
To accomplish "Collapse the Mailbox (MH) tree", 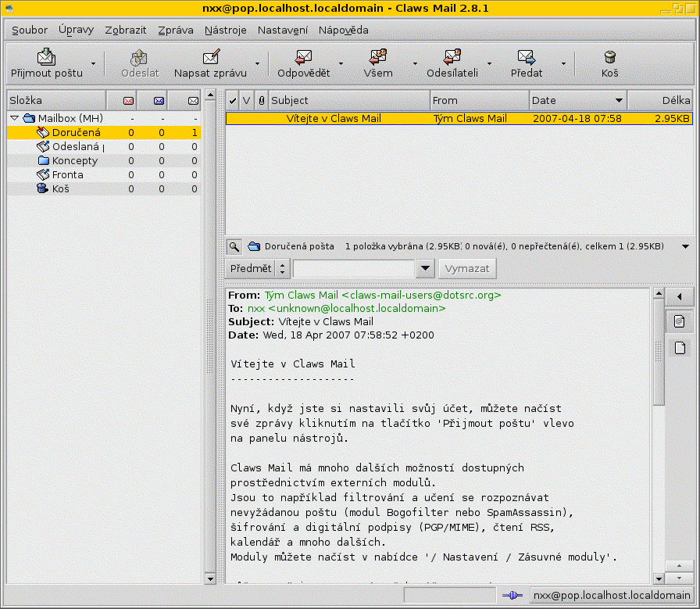I will (x=14, y=118).
